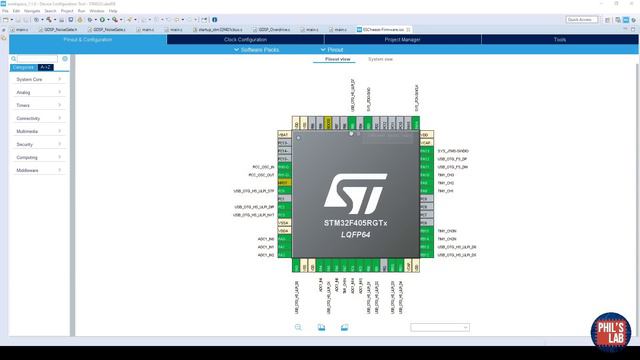Click the Build hammer icon
Image resolution: width=640 pixels, height=360 pixels.
tap(49, 20)
